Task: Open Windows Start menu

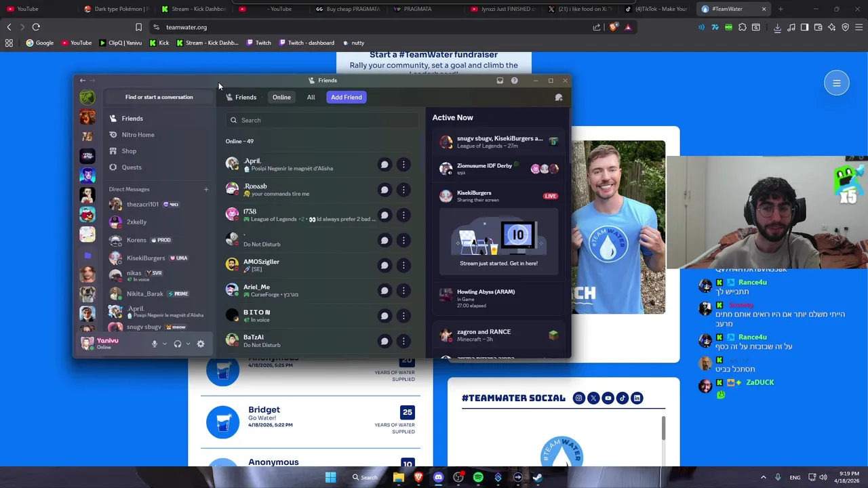Action: pyautogui.click(x=330, y=477)
